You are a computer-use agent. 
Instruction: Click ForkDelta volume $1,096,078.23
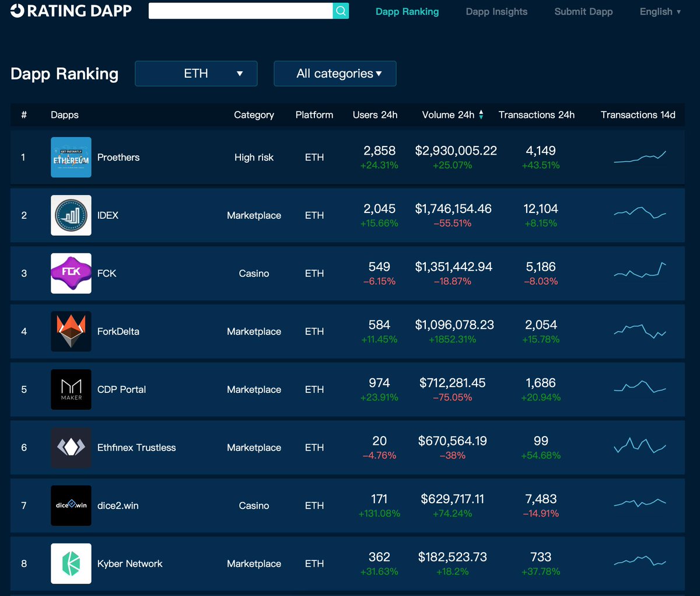454,325
